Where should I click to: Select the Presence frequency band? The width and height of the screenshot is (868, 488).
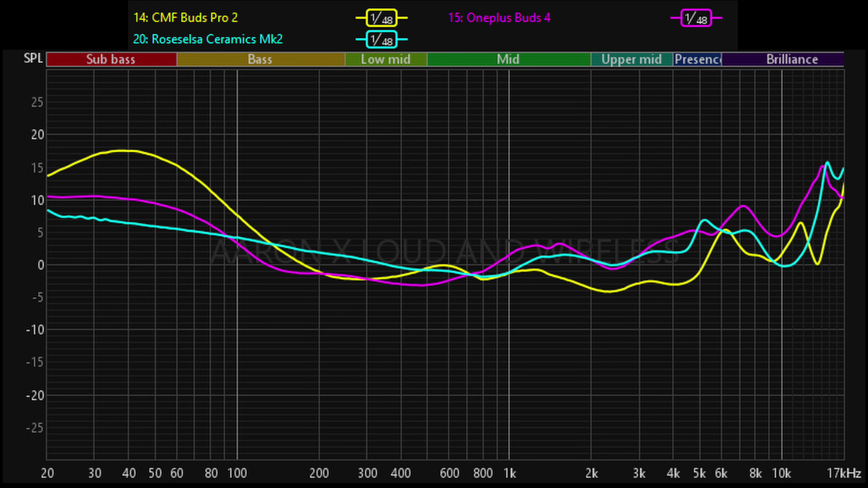(x=697, y=59)
